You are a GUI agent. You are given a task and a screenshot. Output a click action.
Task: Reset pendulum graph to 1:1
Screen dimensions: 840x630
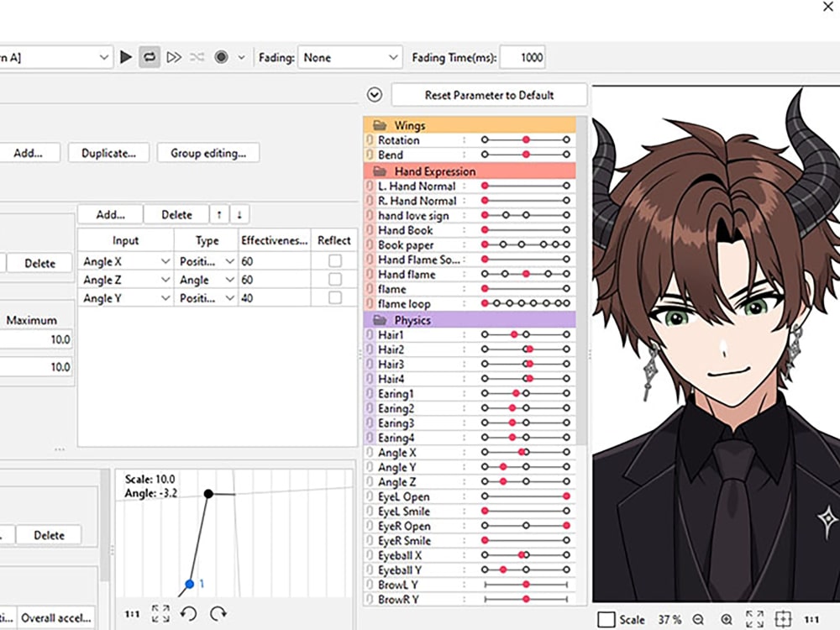133,614
